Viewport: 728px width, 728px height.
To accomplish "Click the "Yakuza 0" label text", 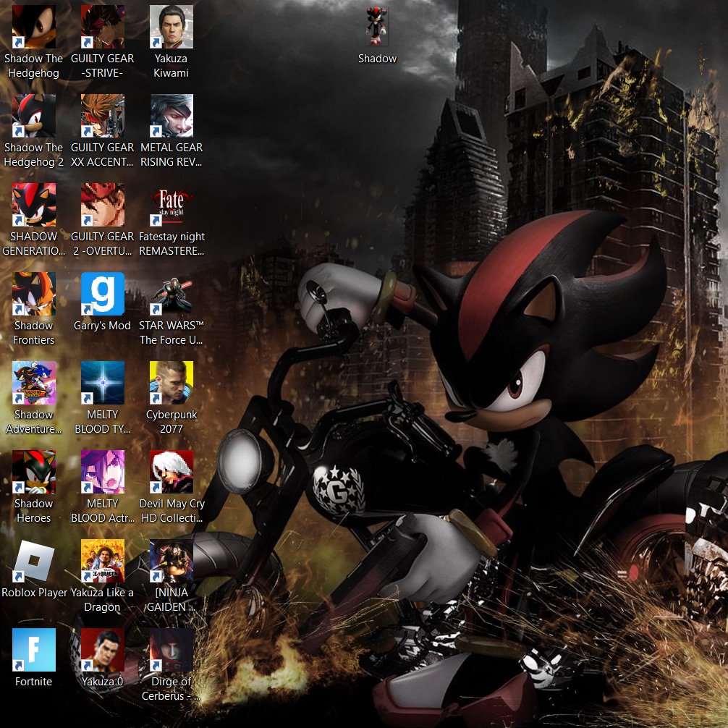I will (x=102, y=682).
